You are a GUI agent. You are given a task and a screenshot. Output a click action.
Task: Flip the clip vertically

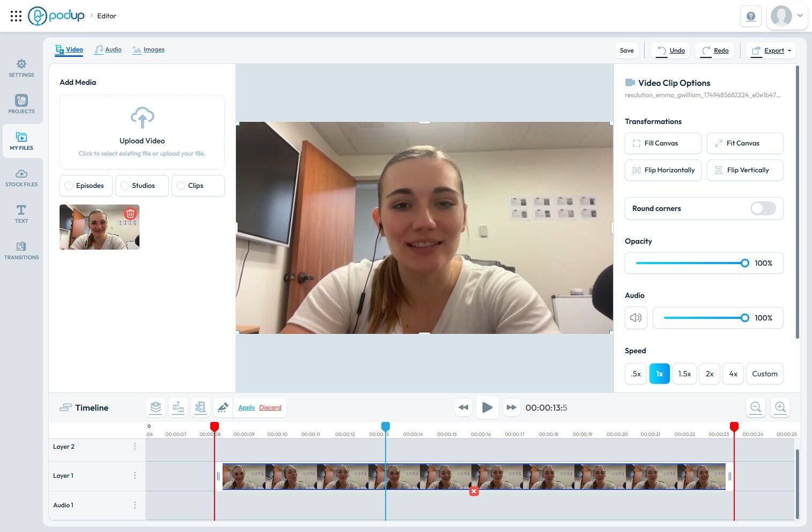tap(745, 170)
